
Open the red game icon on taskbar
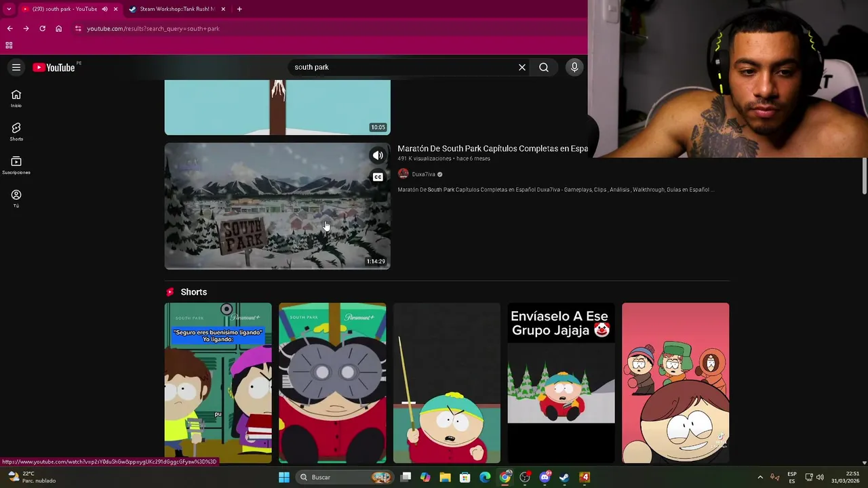(x=585, y=477)
